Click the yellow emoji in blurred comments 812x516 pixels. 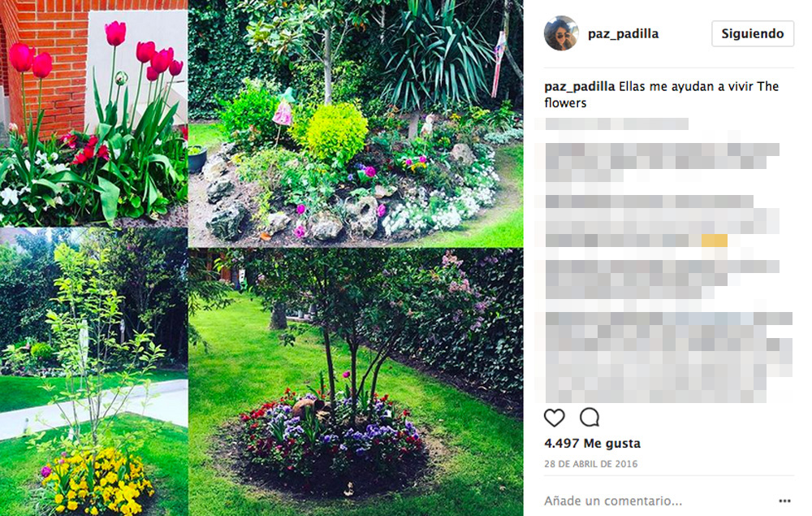coord(715,241)
